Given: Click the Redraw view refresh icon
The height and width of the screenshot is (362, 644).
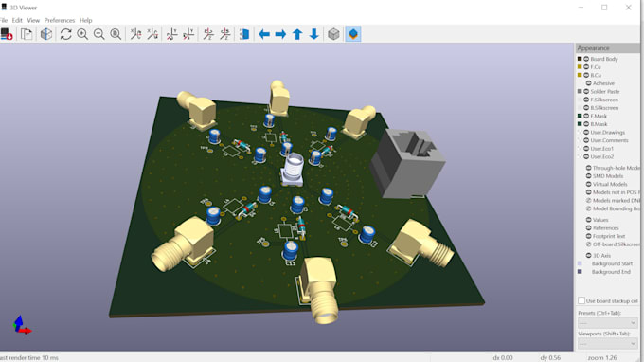Looking at the screenshot, I should pos(65,34).
